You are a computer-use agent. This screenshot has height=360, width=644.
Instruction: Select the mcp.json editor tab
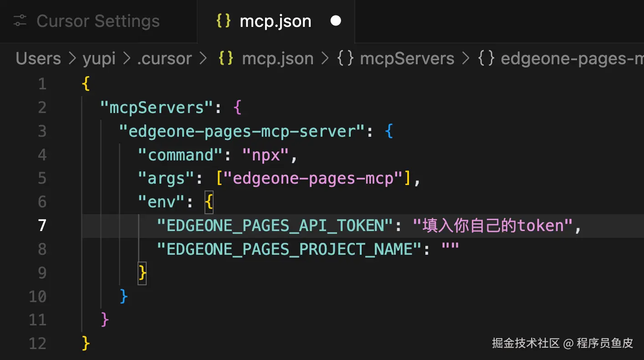point(276,21)
